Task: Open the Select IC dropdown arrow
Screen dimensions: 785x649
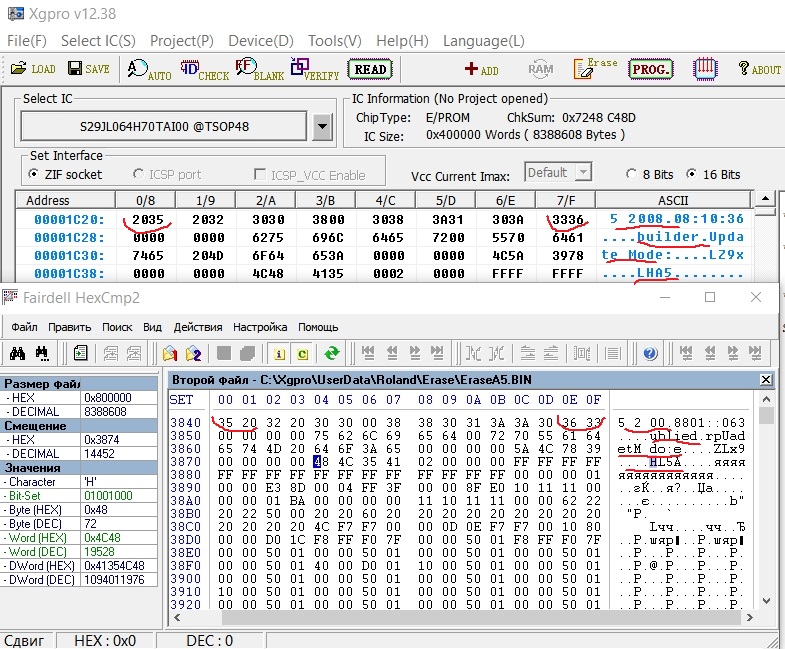Action: pos(321,127)
